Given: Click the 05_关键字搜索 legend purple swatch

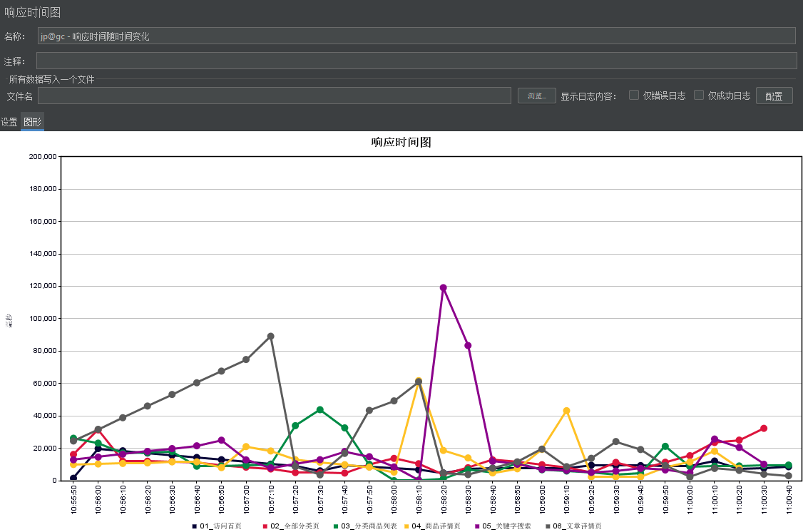Looking at the screenshot, I should [x=477, y=526].
